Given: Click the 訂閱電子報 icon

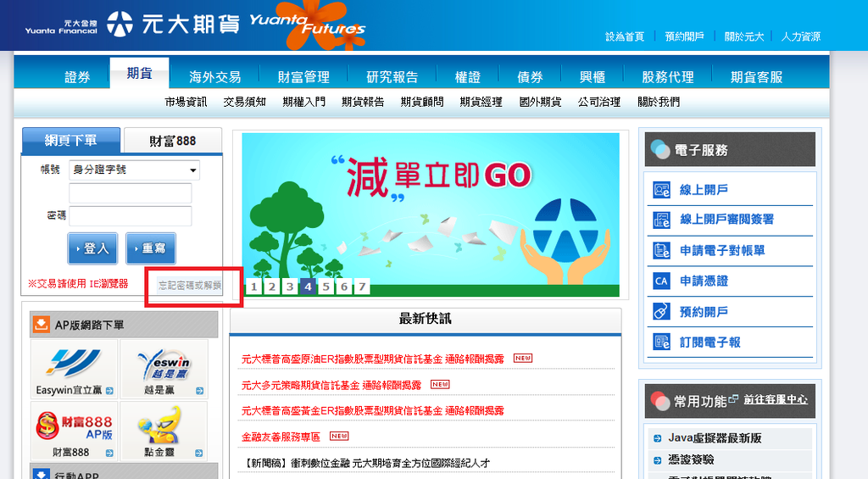Looking at the screenshot, I should [661, 342].
